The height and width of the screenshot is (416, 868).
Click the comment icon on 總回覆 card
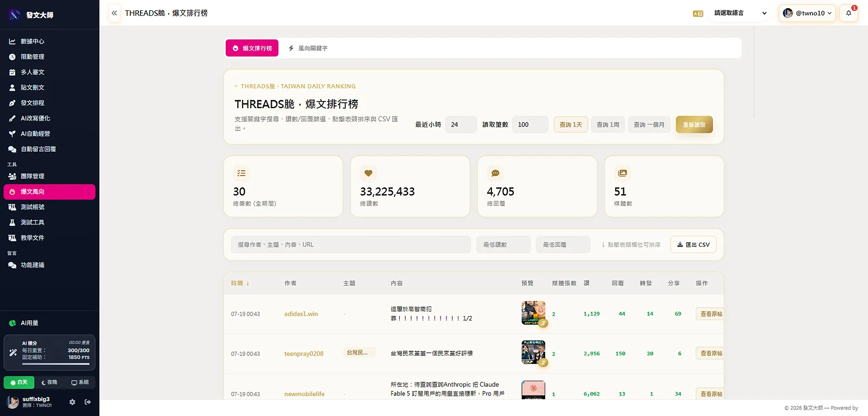(495, 173)
